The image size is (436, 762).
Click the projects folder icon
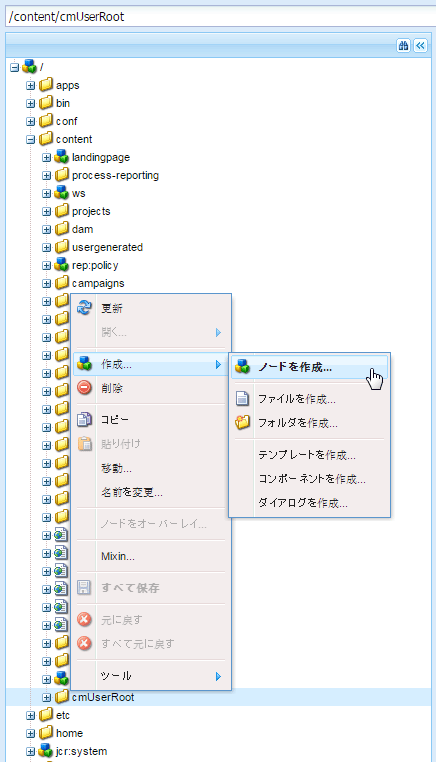tap(62, 211)
